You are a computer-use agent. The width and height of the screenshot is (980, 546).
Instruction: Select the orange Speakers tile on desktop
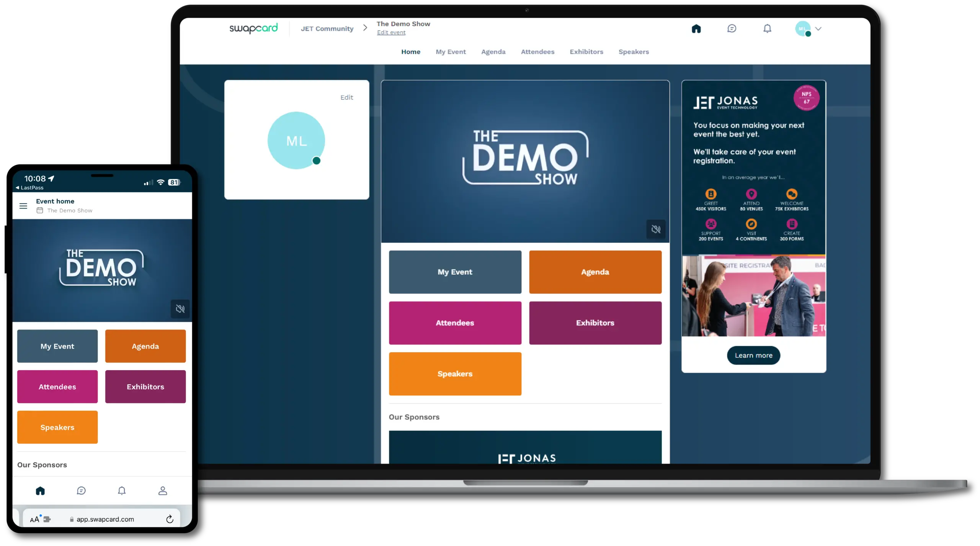coord(455,374)
